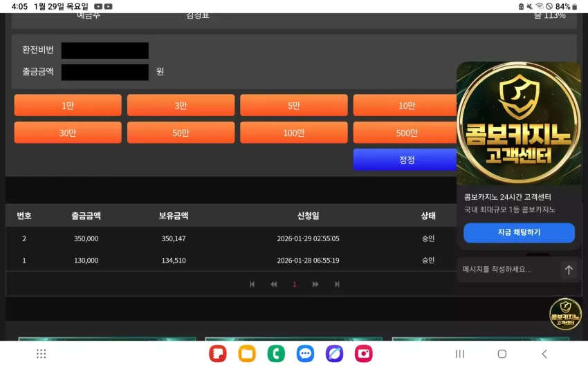
Task: Click the blue 정정 button
Action: click(x=405, y=160)
